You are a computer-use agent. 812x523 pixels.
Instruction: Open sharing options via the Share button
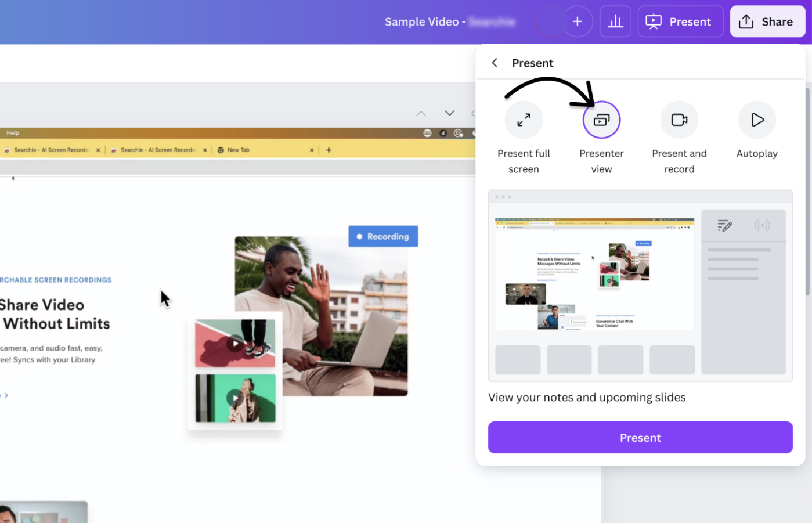[x=767, y=21]
